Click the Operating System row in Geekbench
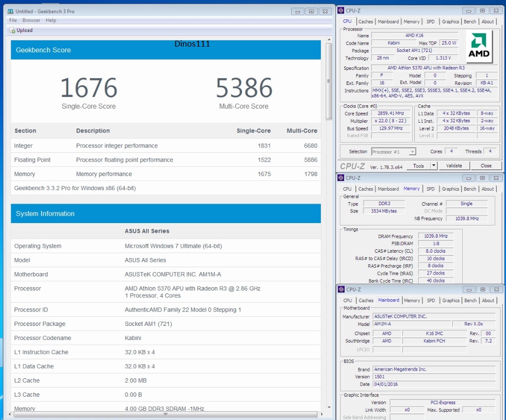The image size is (506, 420). (166, 246)
